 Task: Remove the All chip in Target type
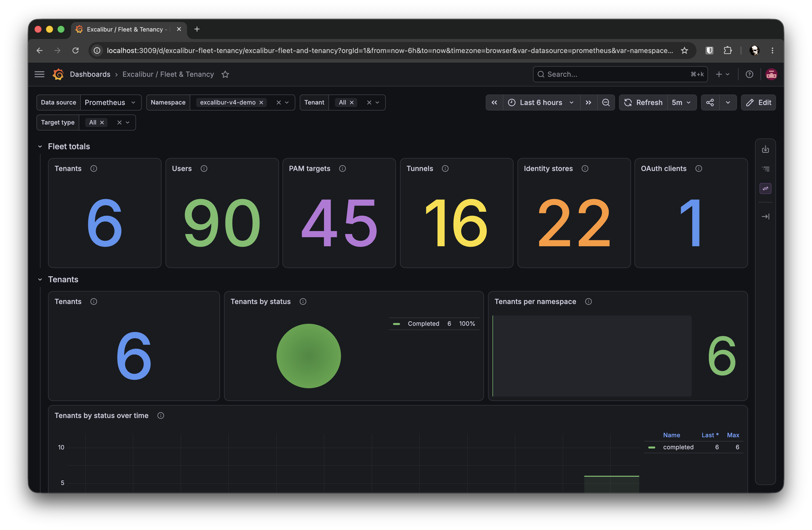coord(102,122)
